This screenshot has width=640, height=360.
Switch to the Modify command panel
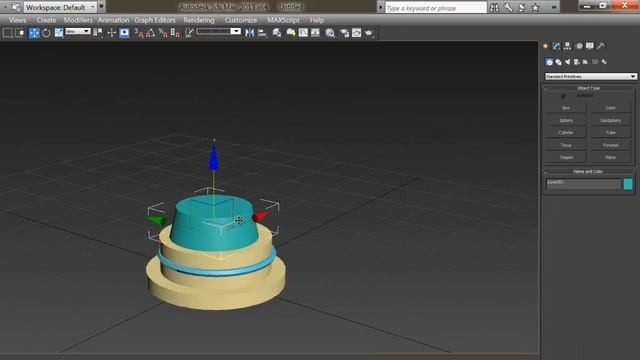(x=556, y=46)
